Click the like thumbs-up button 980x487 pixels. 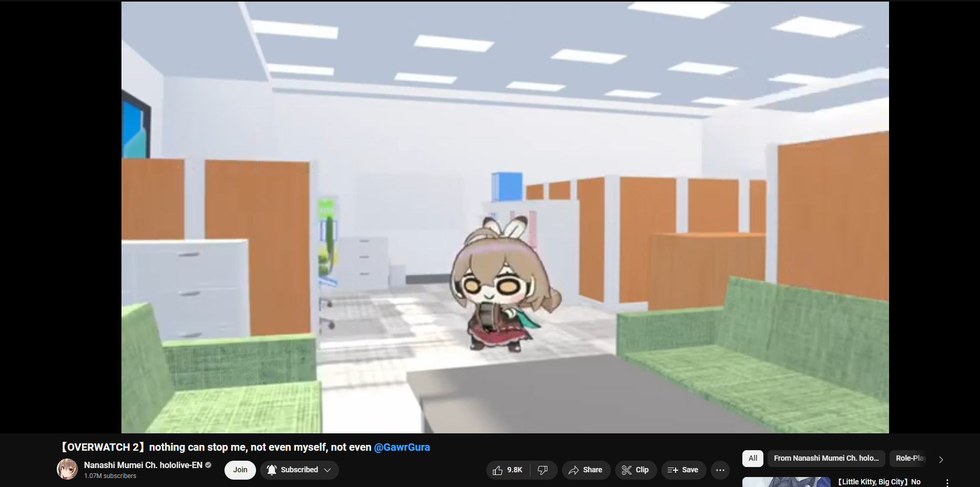click(x=508, y=470)
